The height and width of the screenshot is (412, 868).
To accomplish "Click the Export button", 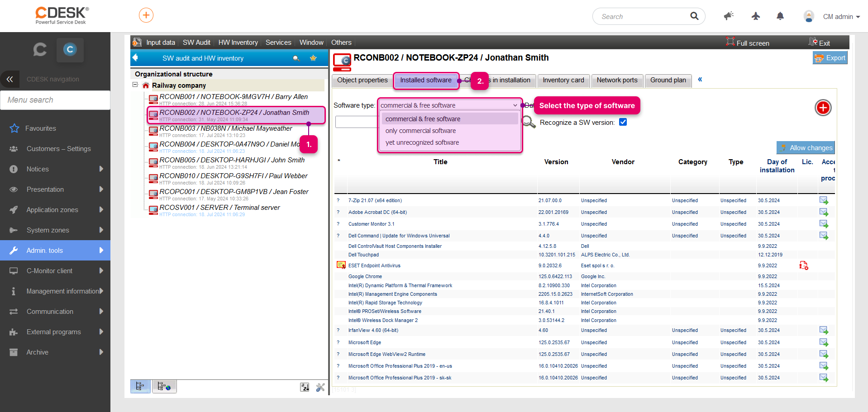I will 830,58.
